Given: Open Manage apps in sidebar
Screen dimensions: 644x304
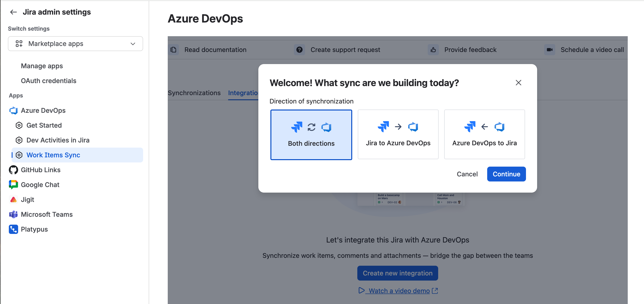Looking at the screenshot, I should tap(42, 66).
